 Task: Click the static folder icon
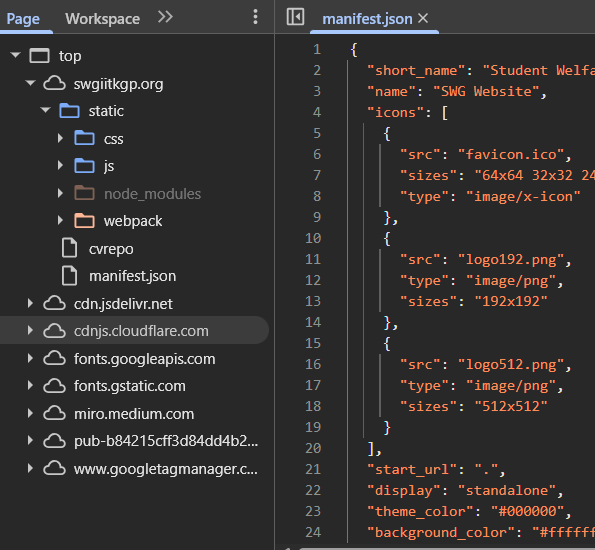tap(69, 111)
